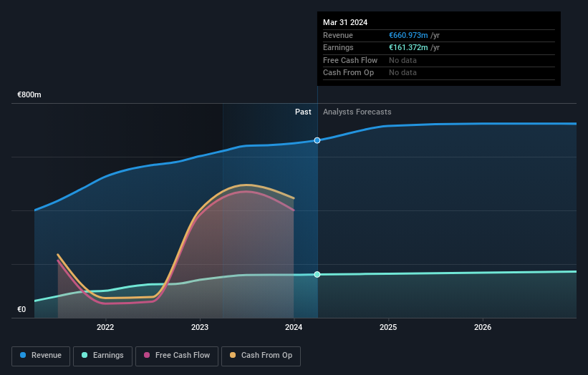Image resolution: width=588 pixels, height=375 pixels.
Task: Click the Analysts Forecasts label
Action: 357,112
